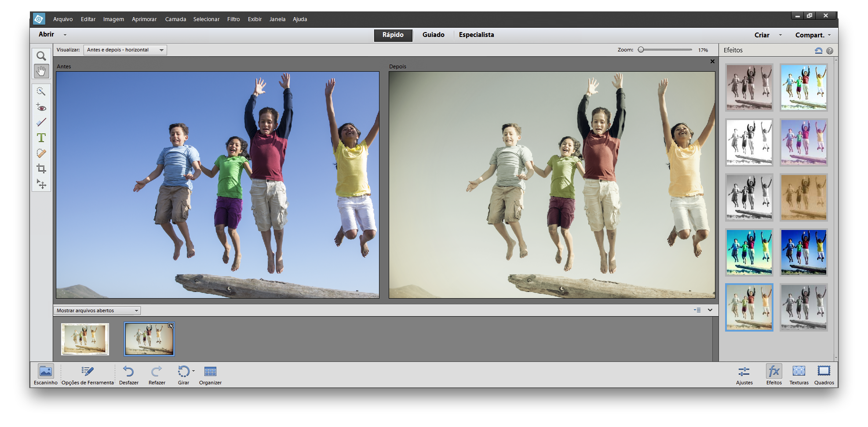Redo with the Refazer button
The height and width of the screenshot is (427, 868).
tap(157, 375)
